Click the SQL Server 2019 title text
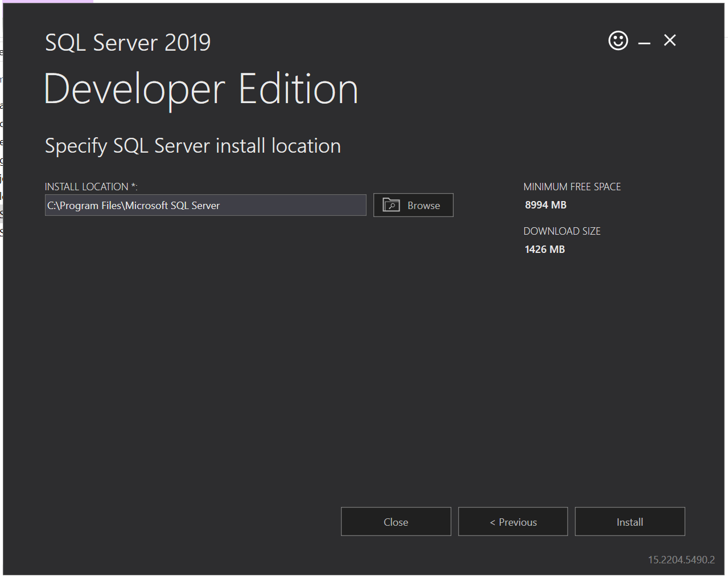Viewport: 728px width, 577px height. (x=128, y=43)
